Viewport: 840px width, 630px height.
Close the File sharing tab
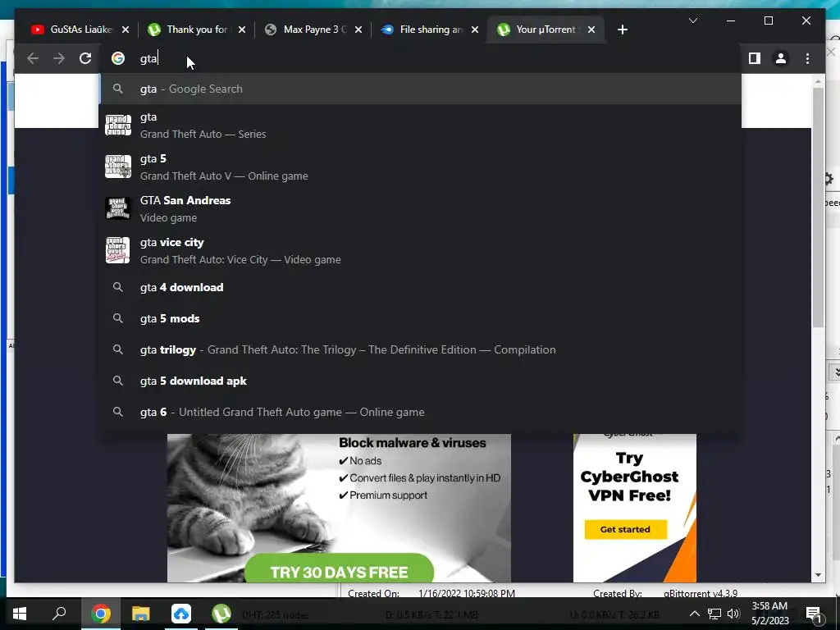[x=475, y=30]
